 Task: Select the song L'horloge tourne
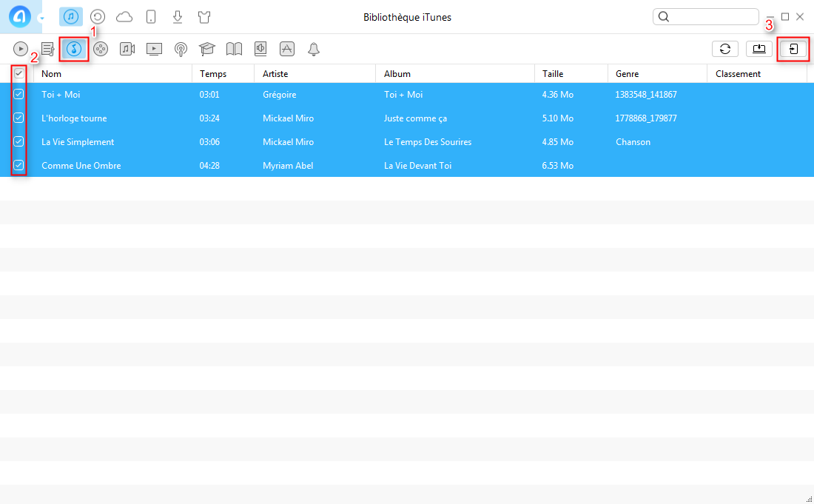(x=74, y=118)
